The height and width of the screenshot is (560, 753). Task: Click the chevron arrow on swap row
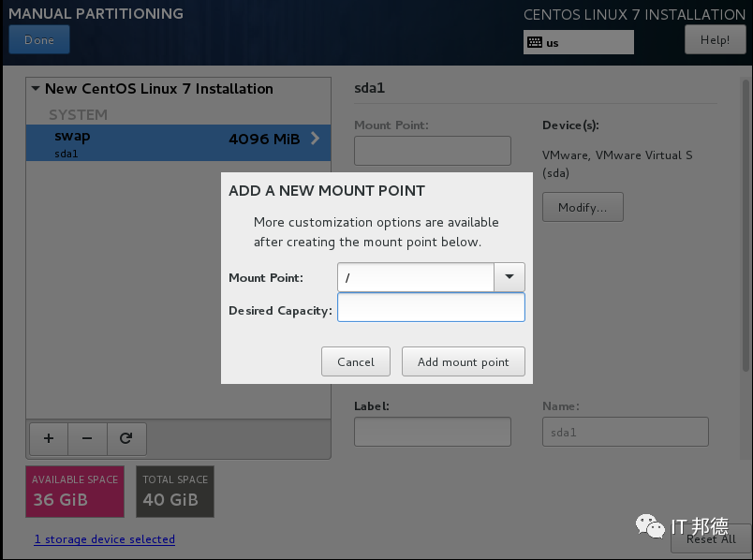coord(315,139)
